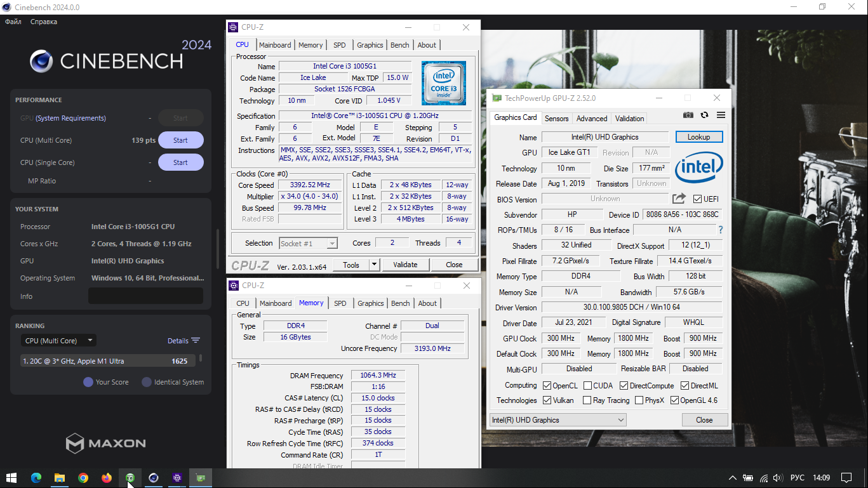868x488 pixels.
Task: Open notification center icon
Action: (x=846, y=478)
